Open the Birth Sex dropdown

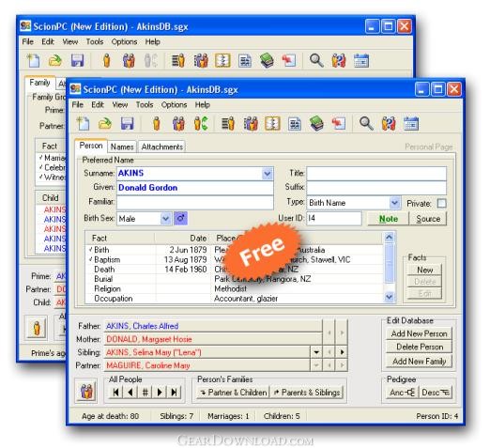click(x=165, y=218)
